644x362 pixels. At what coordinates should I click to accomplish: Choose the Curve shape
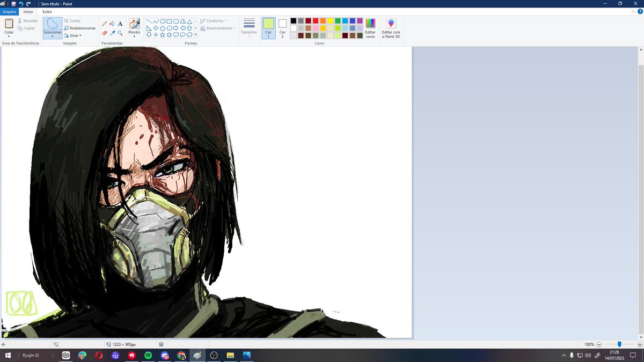[x=156, y=21]
